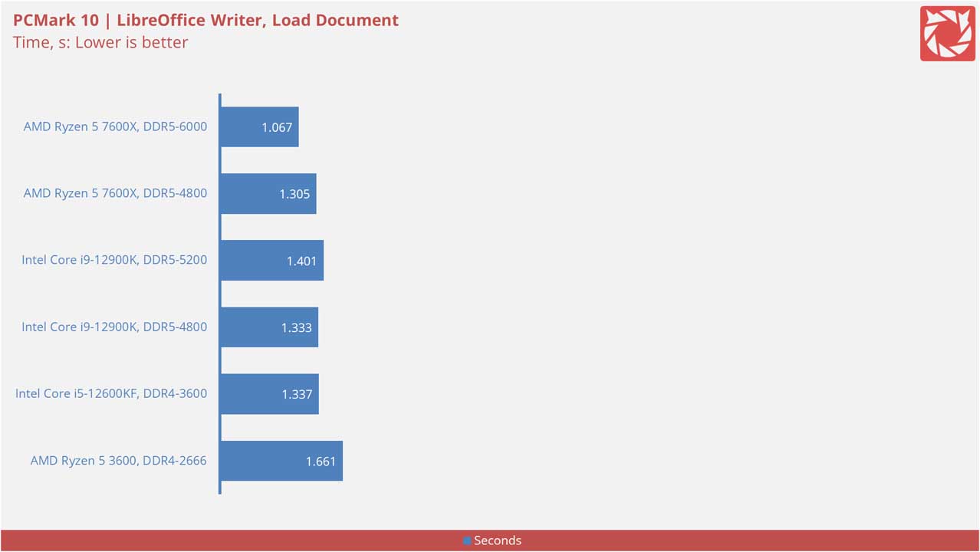Click the 'AMD Ryzen 5 7600X, DDR5-6000' label
Viewport: 980px width, 552px height.
[115, 127]
